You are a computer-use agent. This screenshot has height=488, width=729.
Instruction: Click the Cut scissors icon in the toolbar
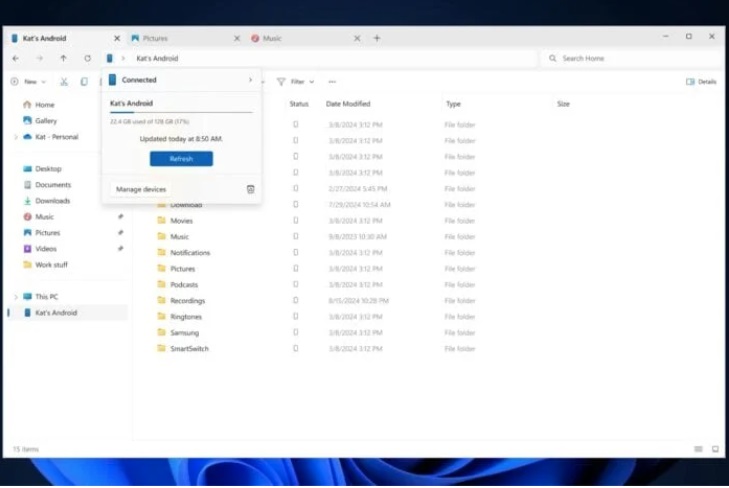[x=64, y=82]
